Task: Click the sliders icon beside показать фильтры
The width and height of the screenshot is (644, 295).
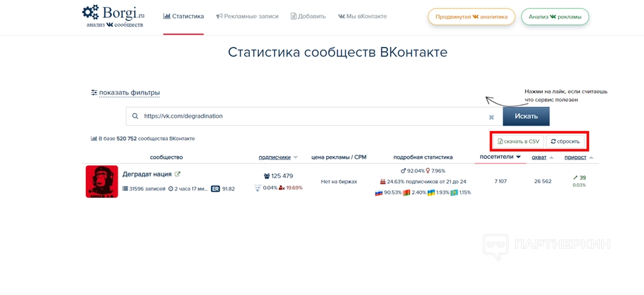Action: pos(94,93)
